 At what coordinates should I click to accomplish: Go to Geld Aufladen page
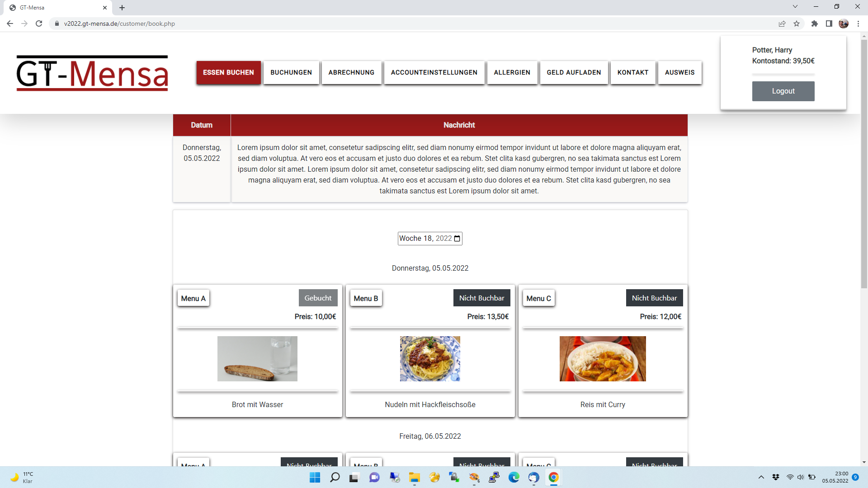(x=574, y=72)
